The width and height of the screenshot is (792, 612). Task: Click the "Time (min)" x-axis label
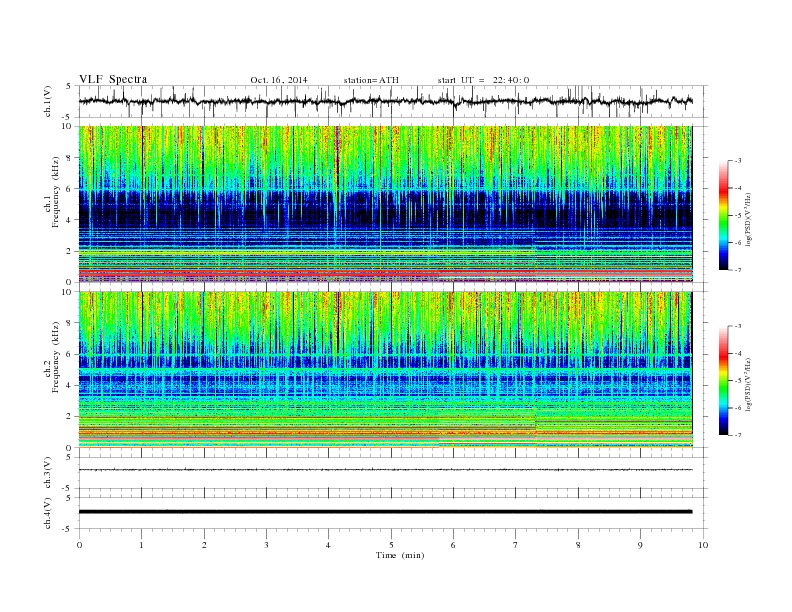(x=400, y=555)
